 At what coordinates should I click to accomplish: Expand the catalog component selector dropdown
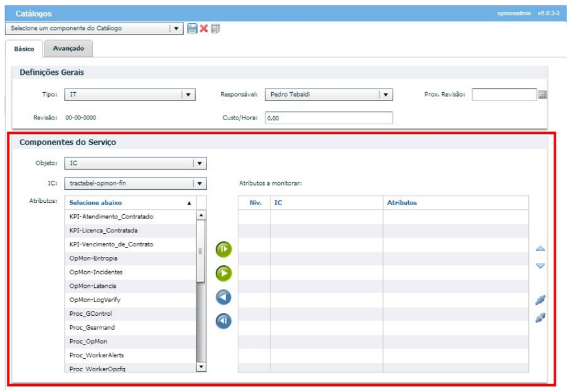(176, 29)
